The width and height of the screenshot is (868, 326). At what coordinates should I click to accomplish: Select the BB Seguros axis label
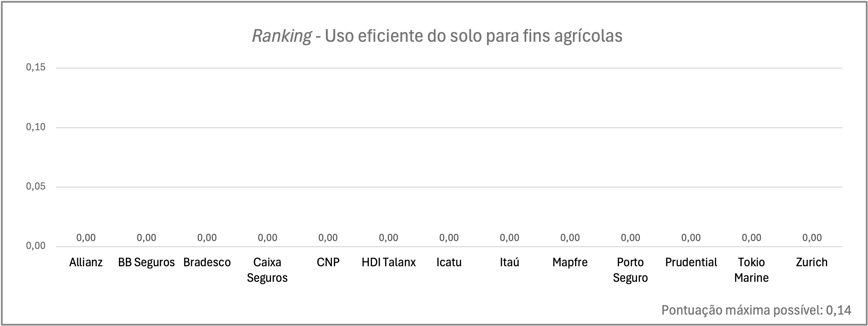click(x=146, y=262)
